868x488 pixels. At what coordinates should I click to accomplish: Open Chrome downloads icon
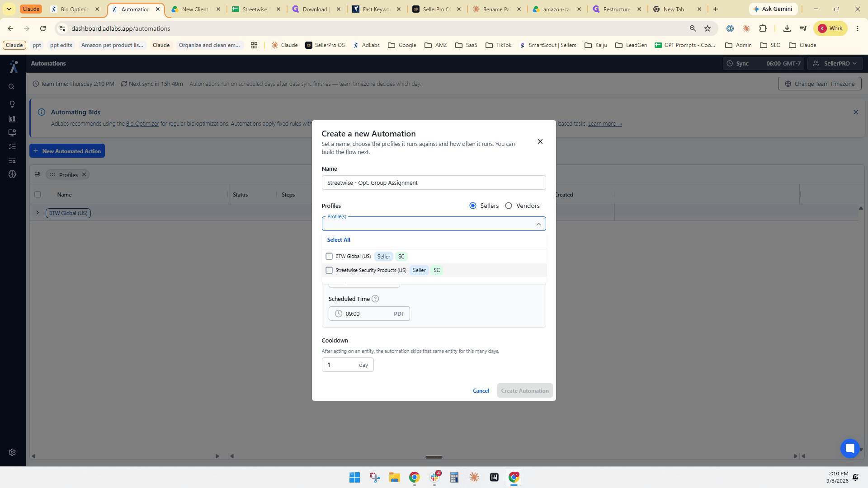(x=787, y=28)
